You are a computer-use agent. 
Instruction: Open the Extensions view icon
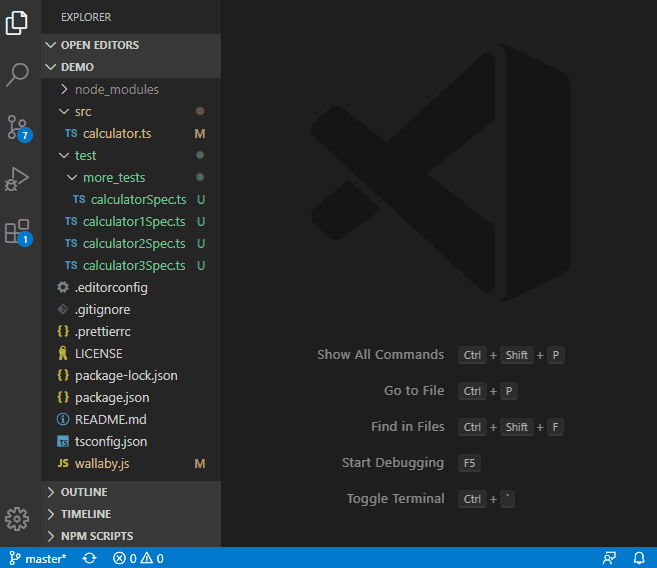pyautogui.click(x=17, y=232)
